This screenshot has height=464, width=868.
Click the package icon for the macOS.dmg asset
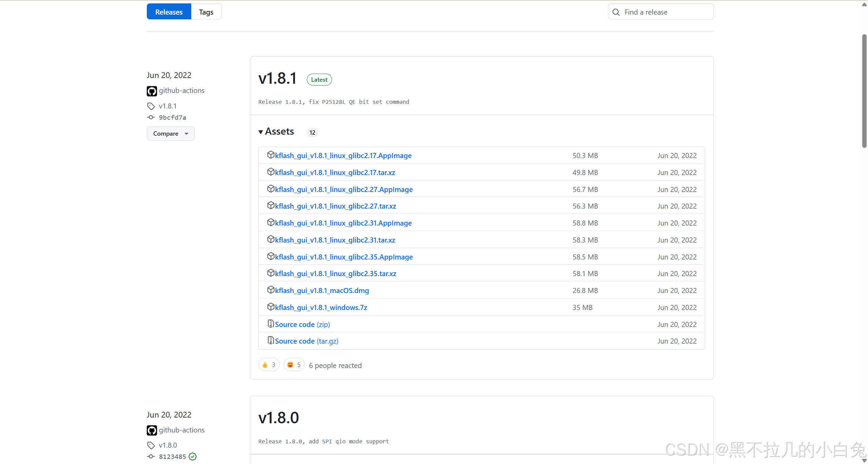tap(271, 290)
